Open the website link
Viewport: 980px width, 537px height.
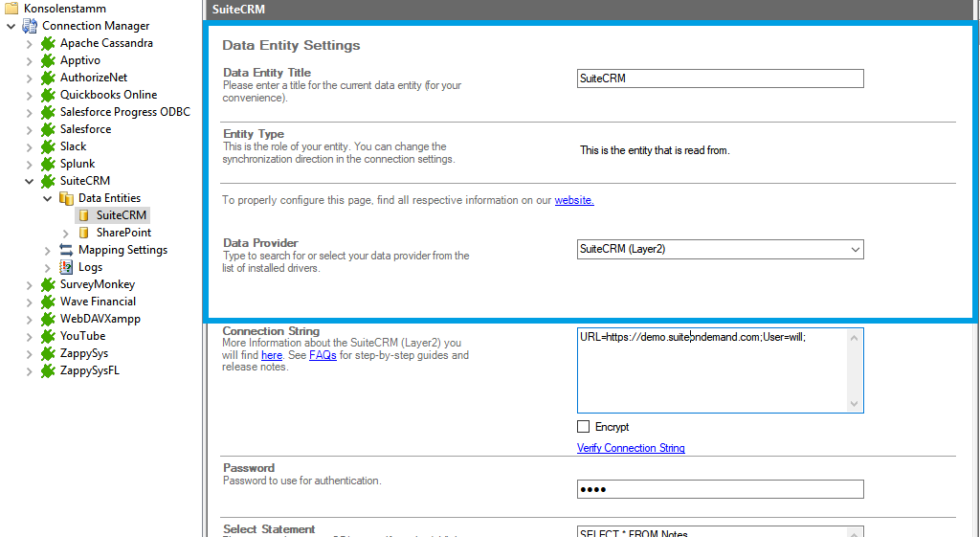(x=574, y=200)
